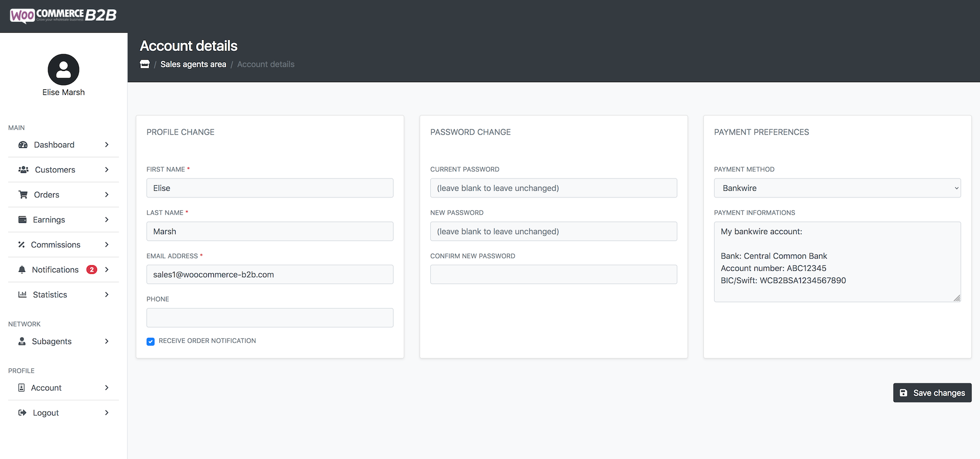Expand the Dashboard menu chevron
This screenshot has height=459, width=980.
(x=107, y=145)
